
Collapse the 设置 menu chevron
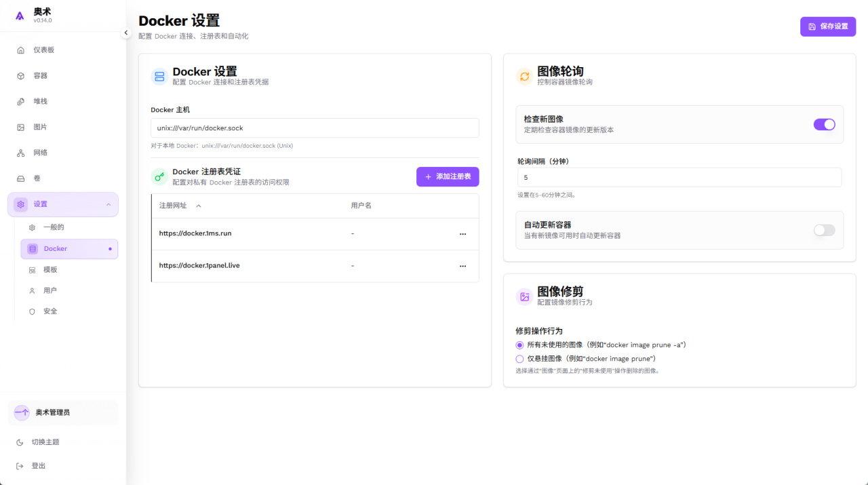point(108,204)
